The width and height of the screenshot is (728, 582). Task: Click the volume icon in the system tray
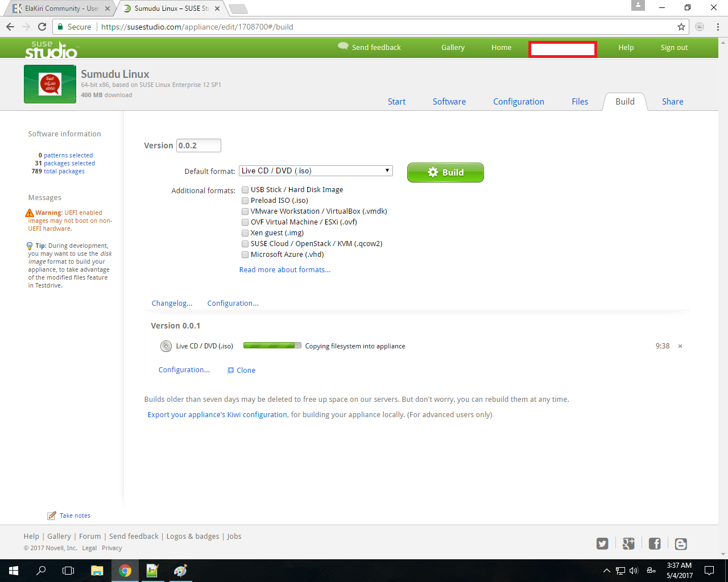pos(634,571)
